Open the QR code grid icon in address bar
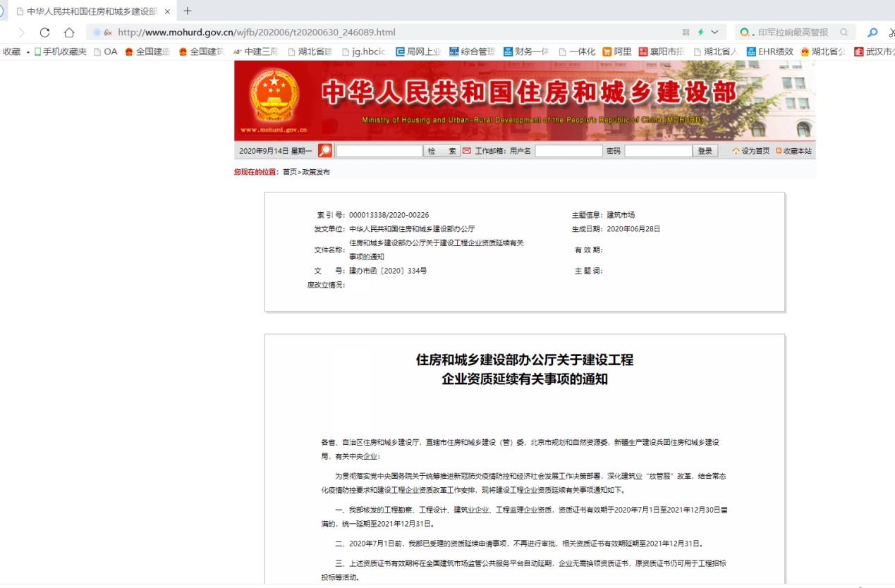The width and height of the screenshot is (895, 588). [x=686, y=32]
